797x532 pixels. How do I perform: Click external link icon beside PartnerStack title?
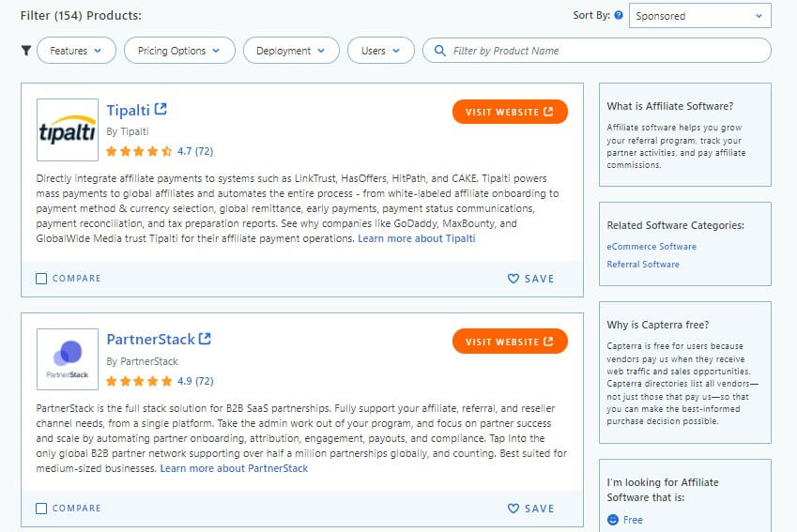pos(205,339)
